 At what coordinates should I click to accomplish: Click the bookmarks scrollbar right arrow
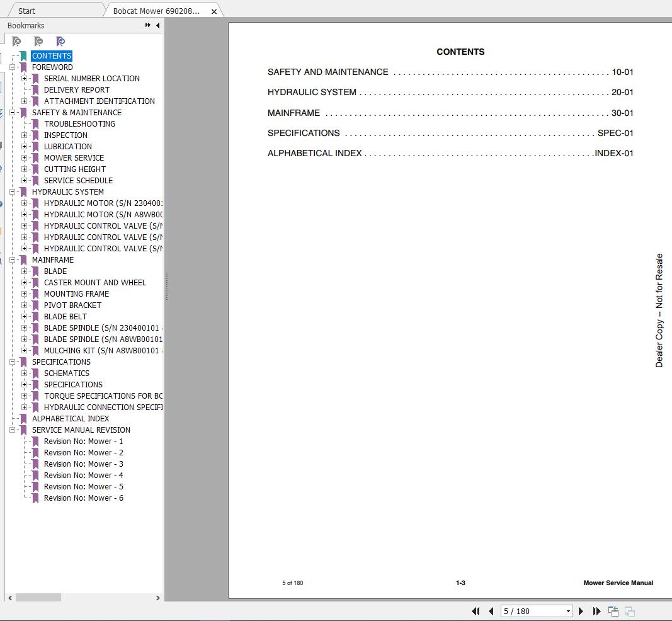tap(157, 598)
